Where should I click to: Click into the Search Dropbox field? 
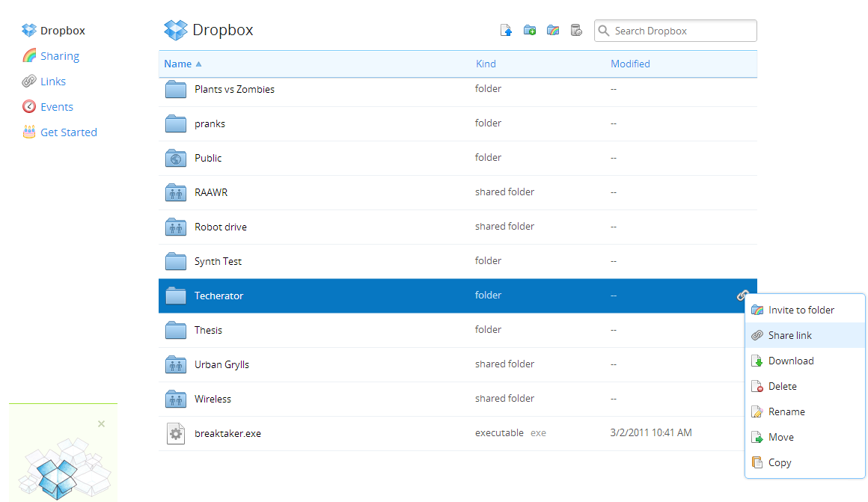676,31
